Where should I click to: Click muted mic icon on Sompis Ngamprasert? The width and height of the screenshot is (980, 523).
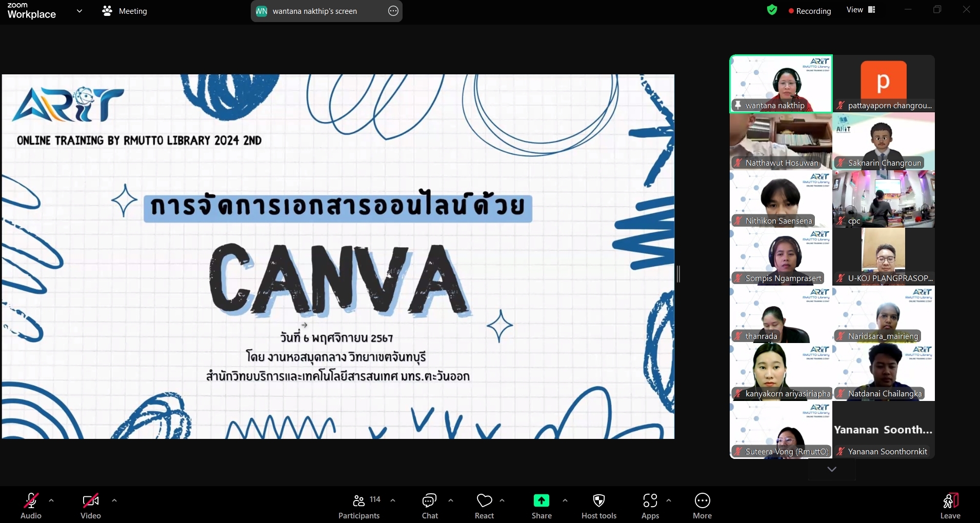click(x=738, y=278)
